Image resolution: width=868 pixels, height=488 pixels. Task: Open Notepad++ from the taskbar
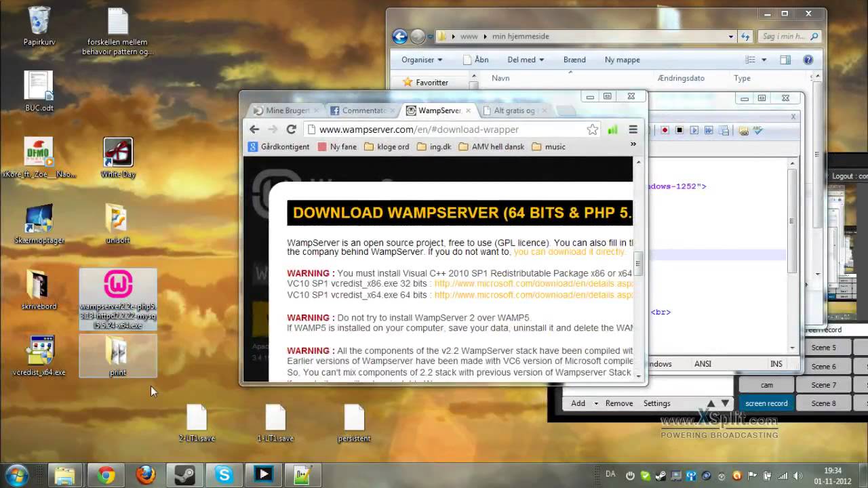302,475
